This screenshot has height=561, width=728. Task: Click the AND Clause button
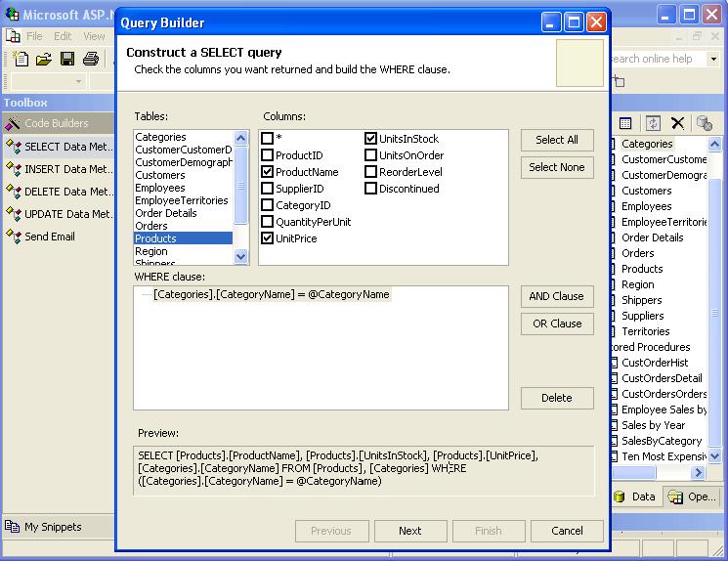557,296
